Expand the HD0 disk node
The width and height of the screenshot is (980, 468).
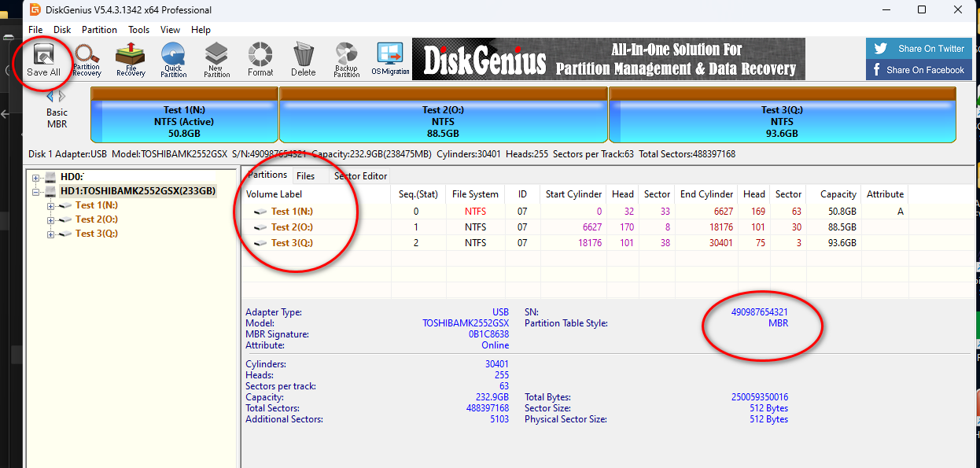click(x=36, y=177)
